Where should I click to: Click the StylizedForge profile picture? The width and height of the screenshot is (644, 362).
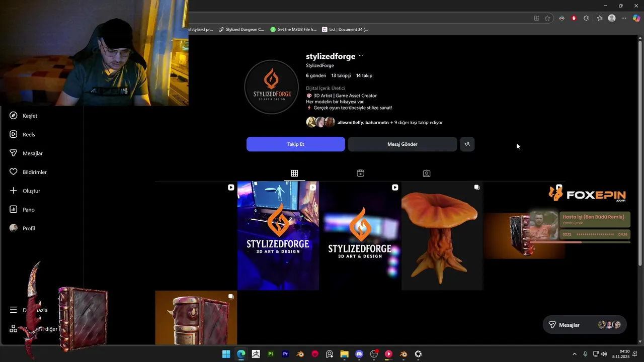pos(271,86)
